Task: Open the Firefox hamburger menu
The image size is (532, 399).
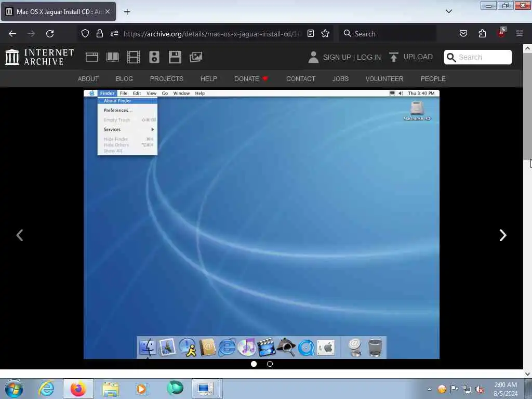Action: tap(519, 33)
